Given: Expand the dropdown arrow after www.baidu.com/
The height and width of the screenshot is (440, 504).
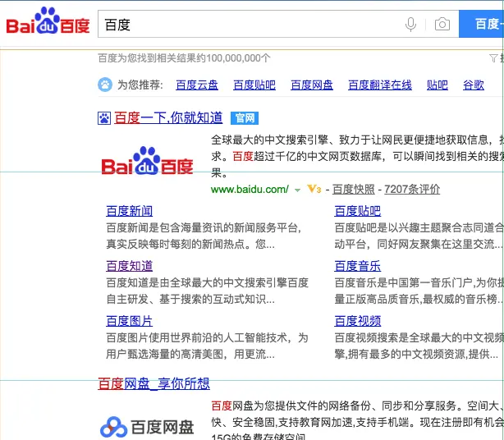Looking at the screenshot, I should point(297,190).
